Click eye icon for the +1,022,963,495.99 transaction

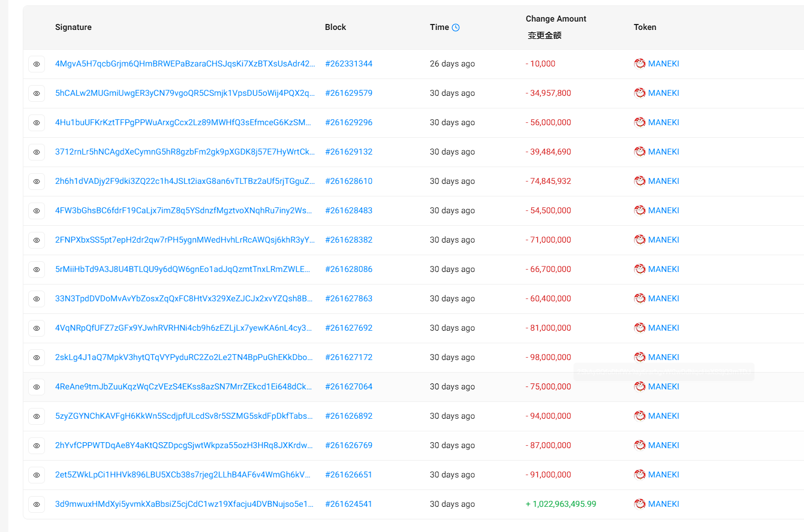click(x=37, y=504)
